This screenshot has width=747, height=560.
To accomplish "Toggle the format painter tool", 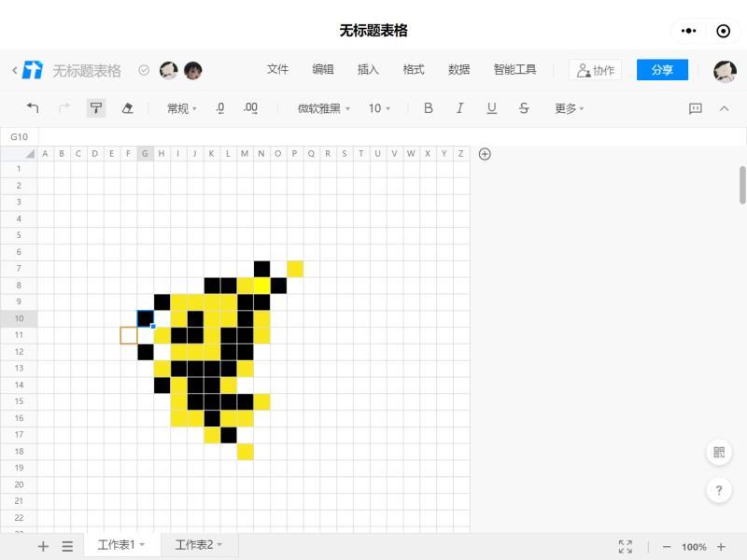I will [96, 108].
